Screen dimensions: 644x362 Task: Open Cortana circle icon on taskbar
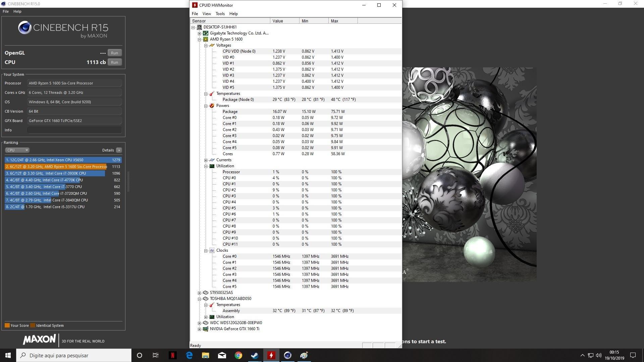pos(140,355)
